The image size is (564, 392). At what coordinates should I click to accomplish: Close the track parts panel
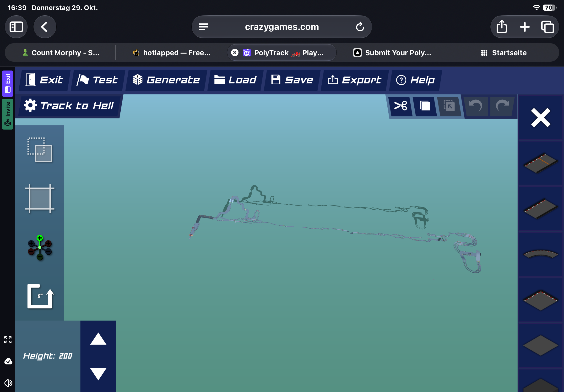tap(541, 118)
